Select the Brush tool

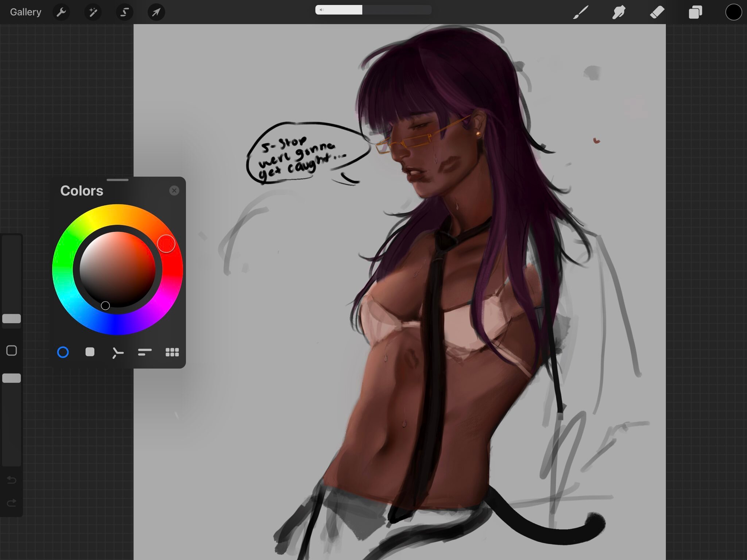coord(581,12)
